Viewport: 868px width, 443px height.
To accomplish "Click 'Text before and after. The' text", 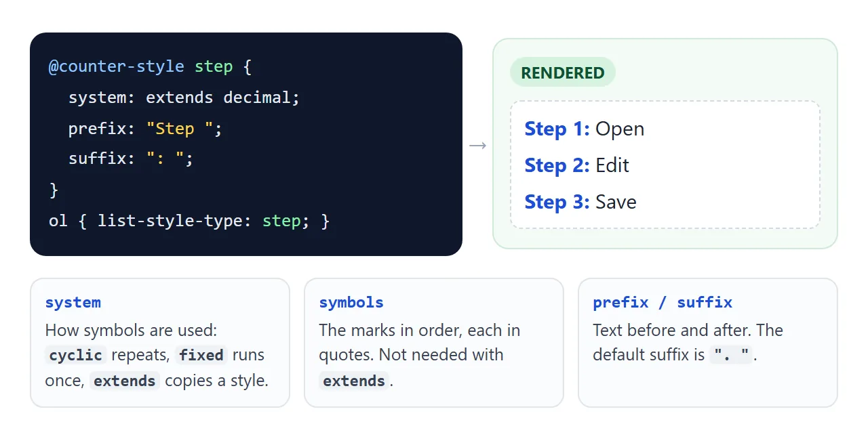I will coord(688,331).
